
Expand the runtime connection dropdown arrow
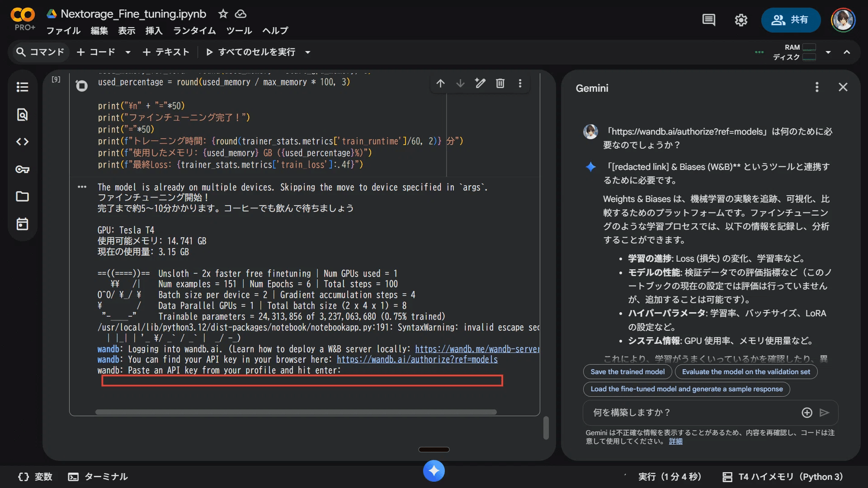coord(828,52)
